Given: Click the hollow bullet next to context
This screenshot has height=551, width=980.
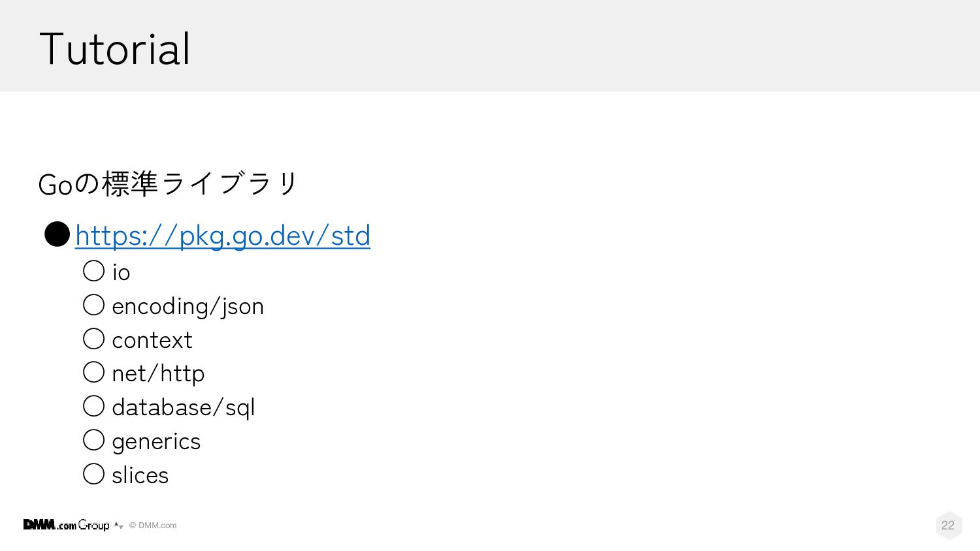Looking at the screenshot, I should coord(94,339).
